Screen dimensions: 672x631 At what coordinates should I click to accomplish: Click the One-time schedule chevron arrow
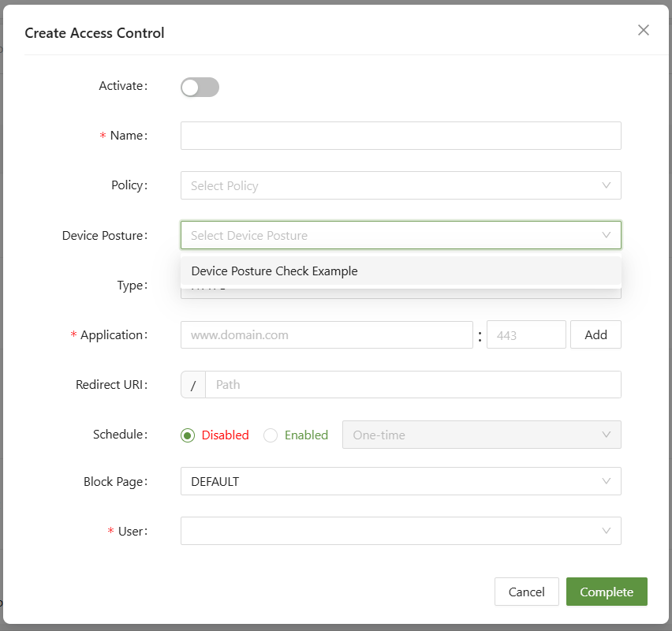pyautogui.click(x=606, y=435)
